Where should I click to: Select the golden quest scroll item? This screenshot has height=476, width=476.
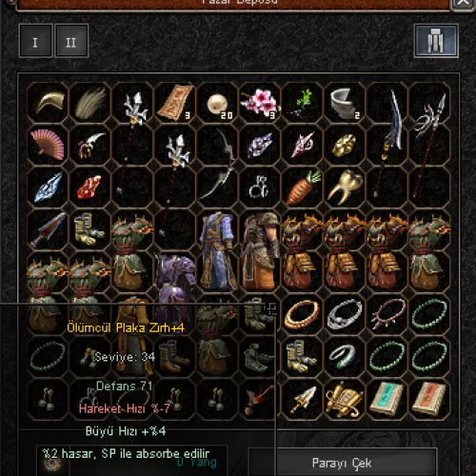tap(345, 399)
